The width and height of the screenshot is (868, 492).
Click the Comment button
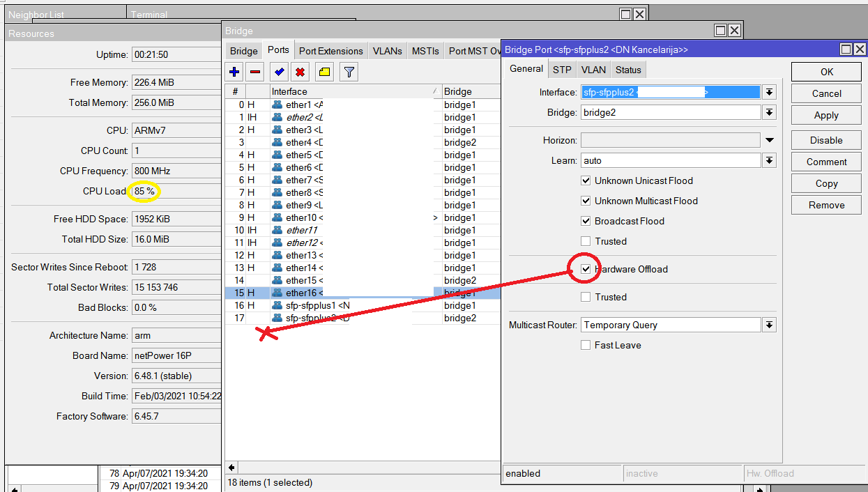coord(827,162)
